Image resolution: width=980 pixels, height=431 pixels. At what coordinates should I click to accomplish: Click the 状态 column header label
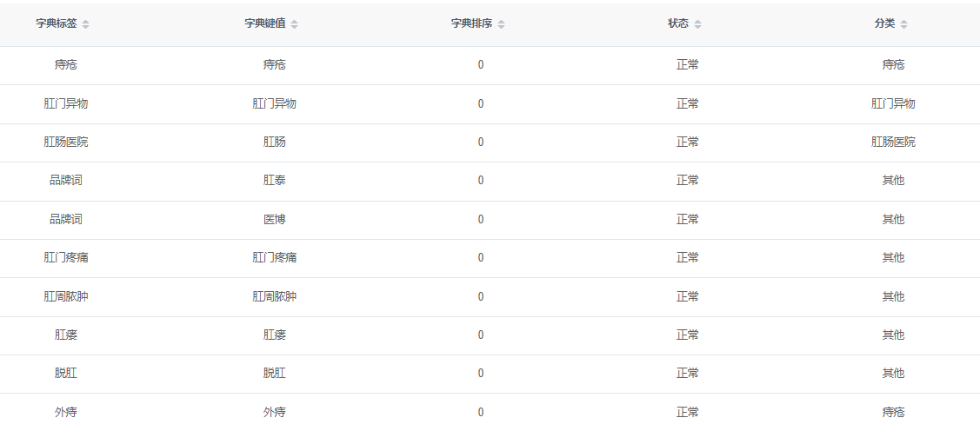pos(678,23)
